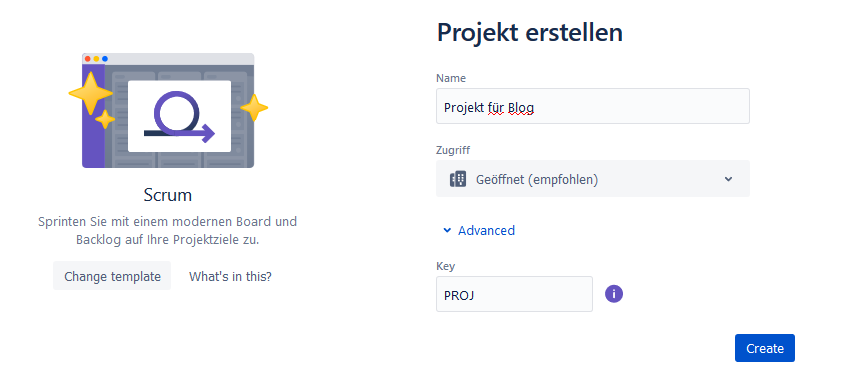
Task: Click the Scrum loop arrow graphic
Action: [179, 117]
